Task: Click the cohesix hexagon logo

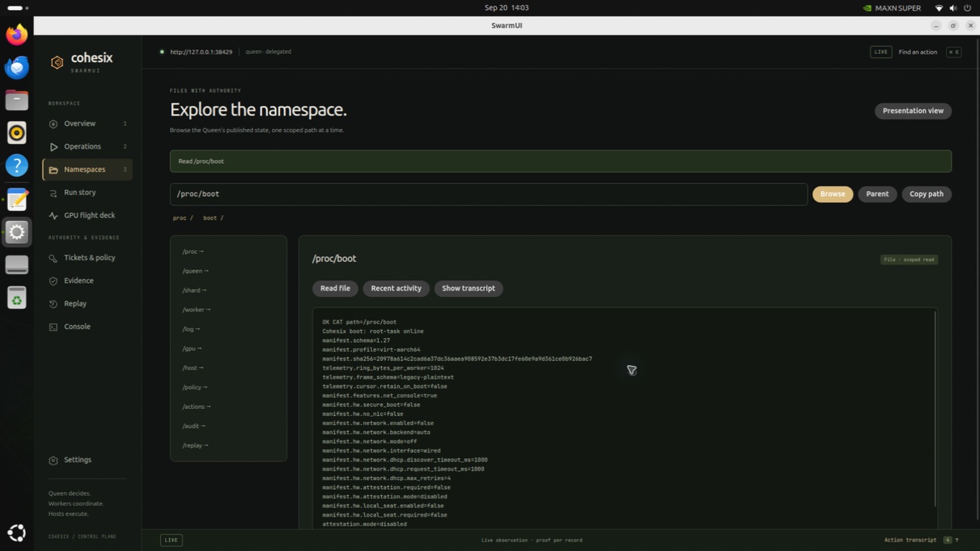Action: click(57, 62)
